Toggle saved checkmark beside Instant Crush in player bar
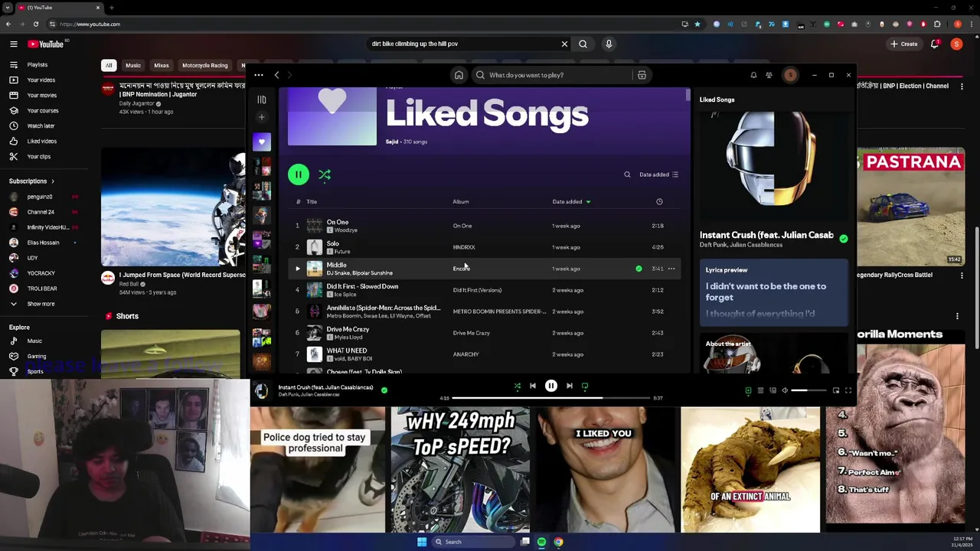The image size is (980, 551). 384,390
